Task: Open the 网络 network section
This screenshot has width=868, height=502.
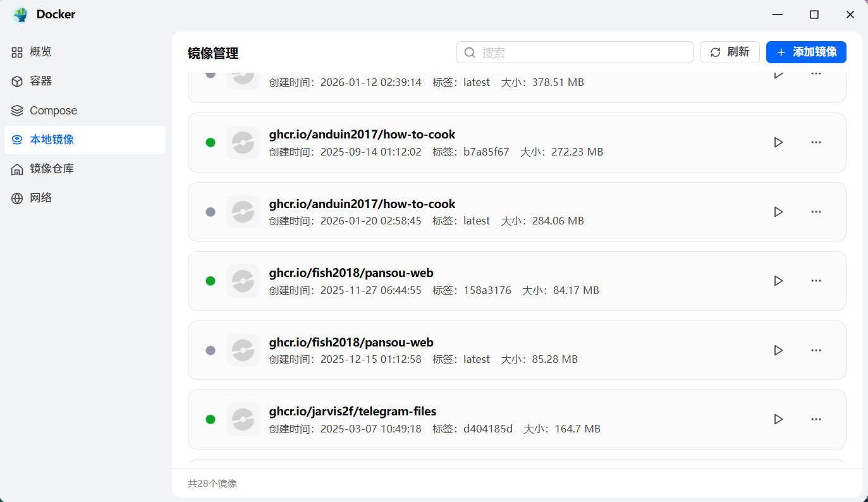Action: point(40,197)
